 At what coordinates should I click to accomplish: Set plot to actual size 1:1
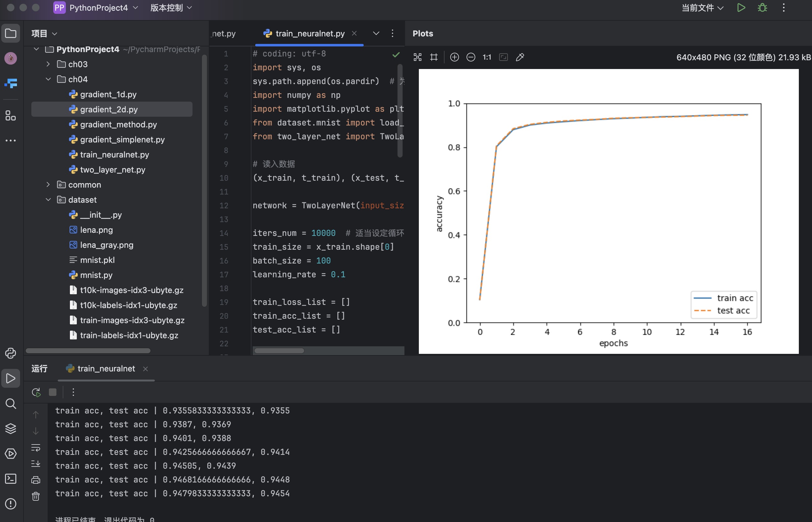(x=487, y=57)
